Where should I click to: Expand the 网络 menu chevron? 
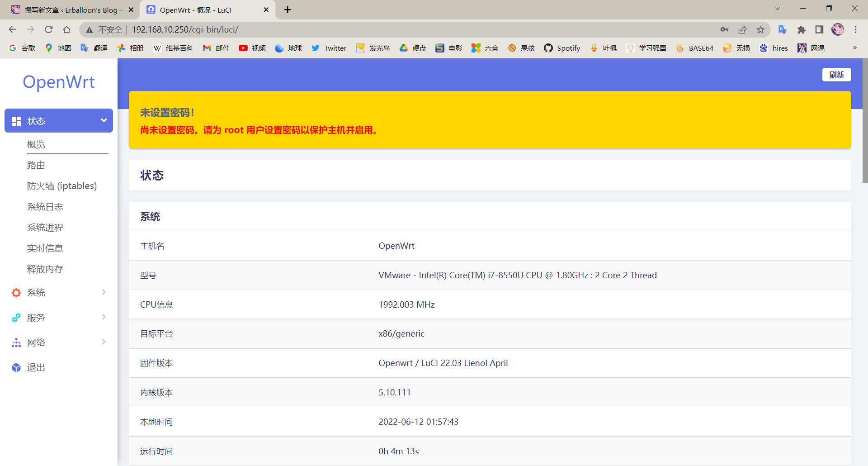pyautogui.click(x=104, y=342)
